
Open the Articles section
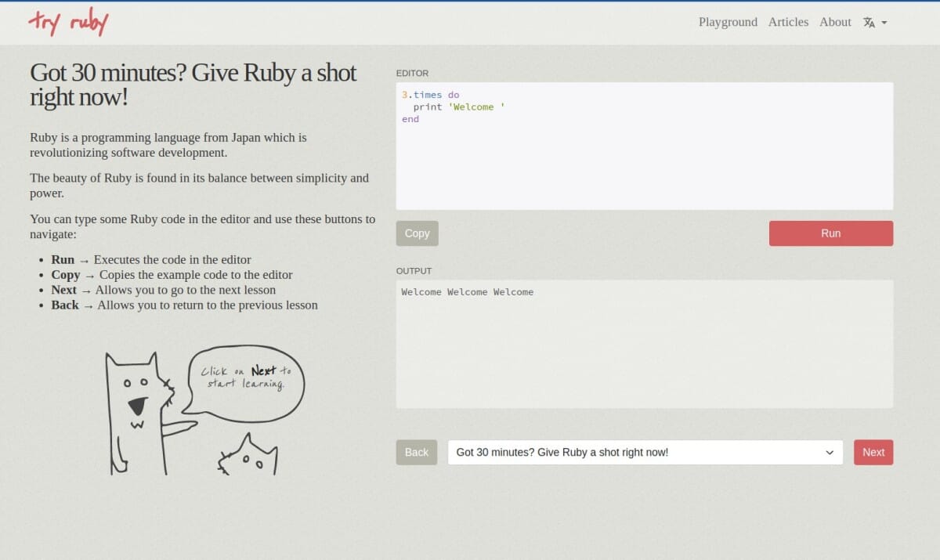pyautogui.click(x=788, y=22)
